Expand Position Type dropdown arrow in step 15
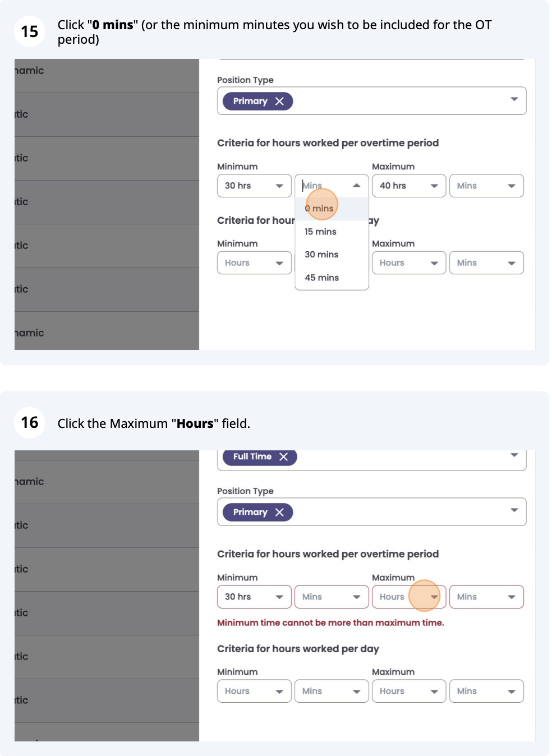The height and width of the screenshot is (756, 552). click(514, 100)
